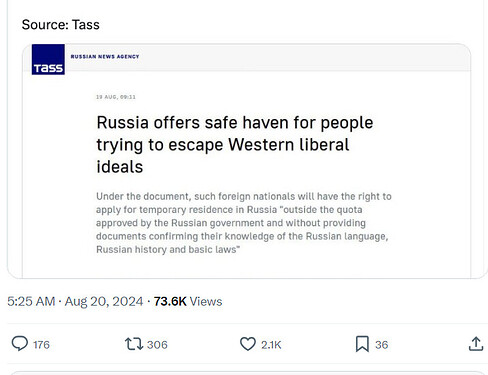Screen dimensions: 488x375
Task: Click the 36 bookmarks count
Action: pos(382,345)
